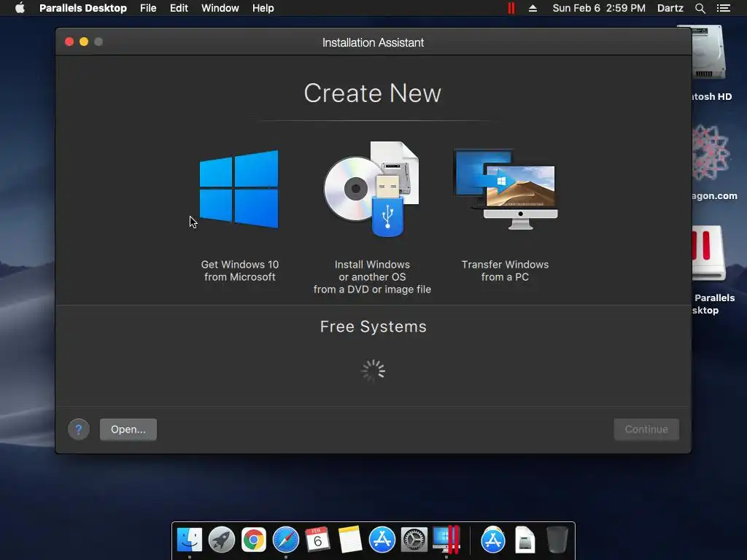Screen dimensions: 747x560
Task: Close the Installation Assistant window
Action: tap(69, 42)
